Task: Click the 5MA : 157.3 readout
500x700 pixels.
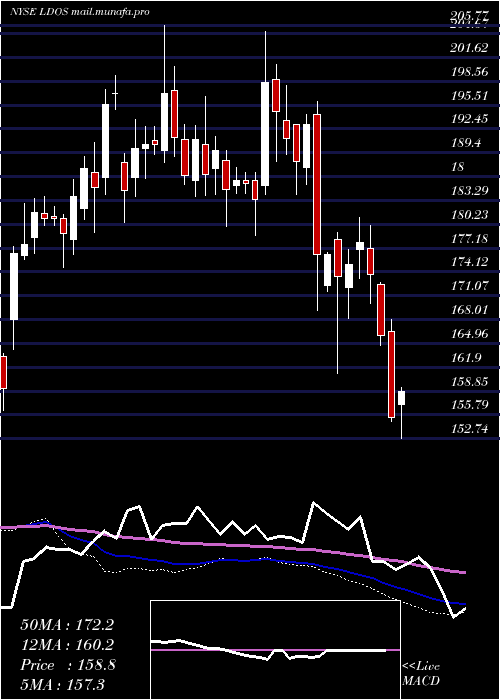Action: tap(62, 684)
